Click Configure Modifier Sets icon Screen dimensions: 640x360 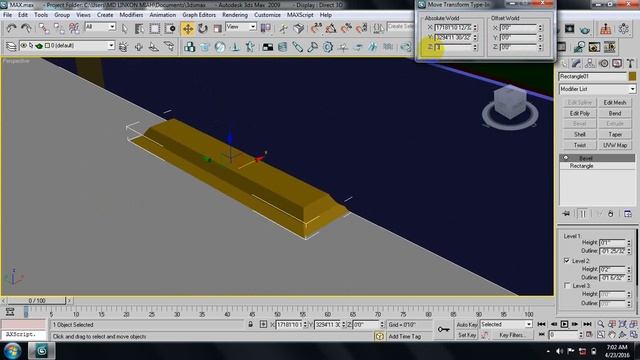628,213
